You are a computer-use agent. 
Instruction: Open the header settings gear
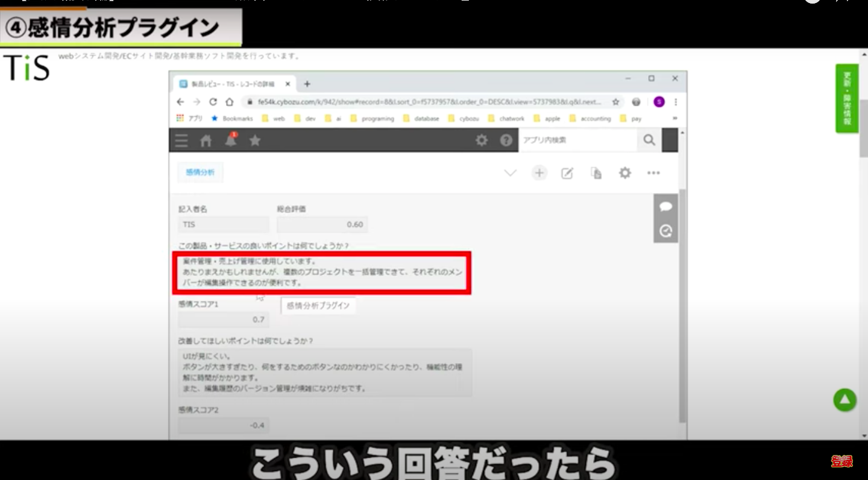click(482, 141)
